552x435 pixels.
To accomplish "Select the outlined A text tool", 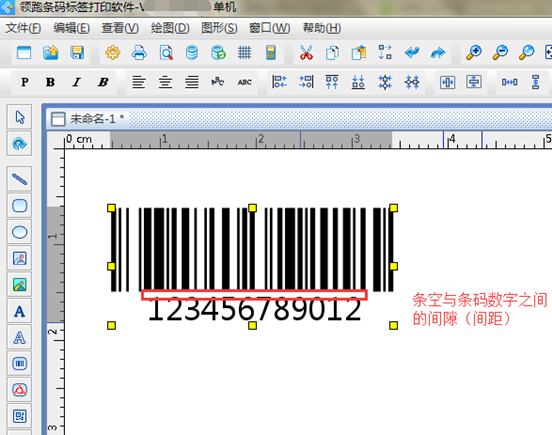I will pyautogui.click(x=19, y=338).
